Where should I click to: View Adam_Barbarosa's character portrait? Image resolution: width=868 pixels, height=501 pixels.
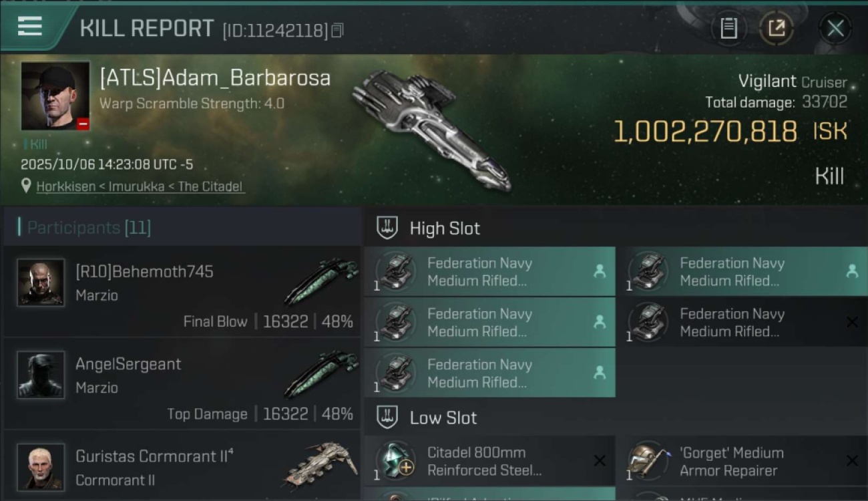(55, 96)
